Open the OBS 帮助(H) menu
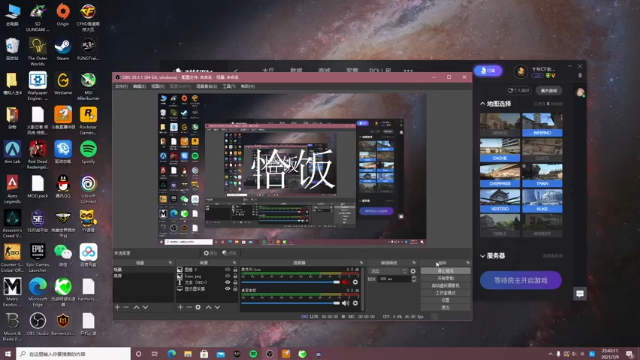The image size is (640, 360). coord(248,87)
